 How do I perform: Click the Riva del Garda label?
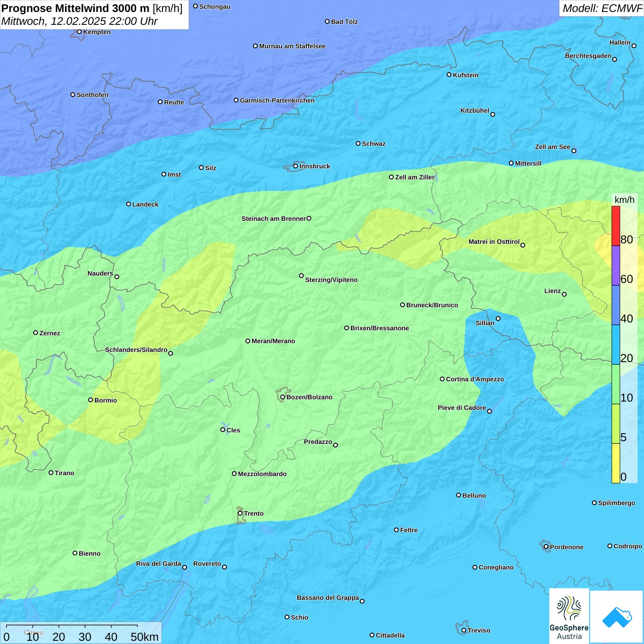coord(159,563)
